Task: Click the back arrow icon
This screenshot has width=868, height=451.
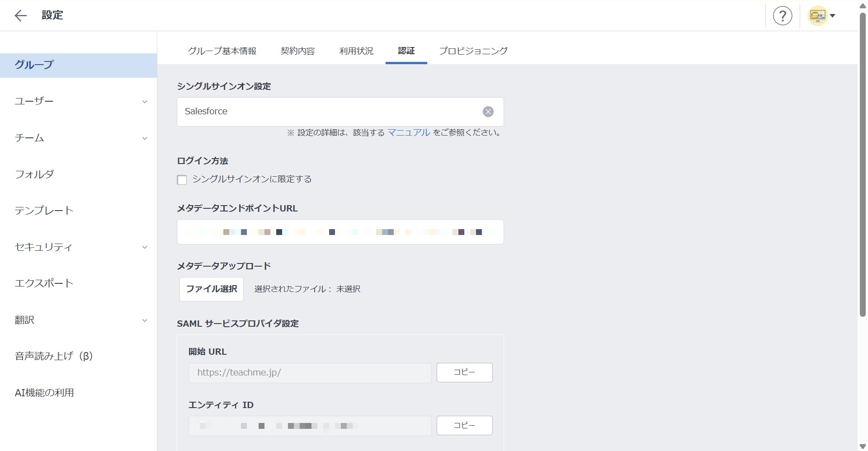Action: (20, 16)
